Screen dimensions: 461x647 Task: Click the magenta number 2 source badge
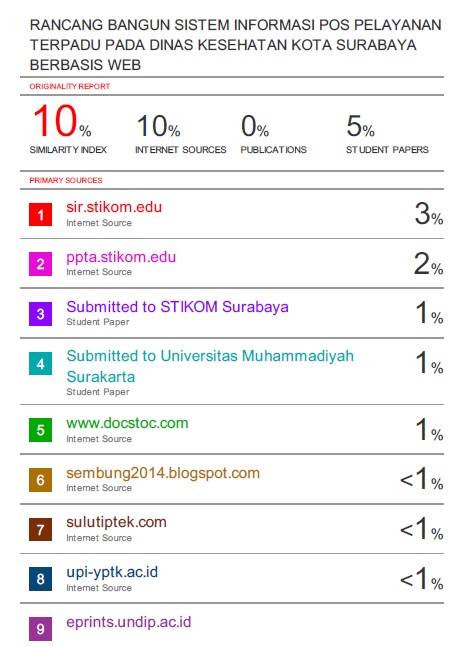coord(40,264)
